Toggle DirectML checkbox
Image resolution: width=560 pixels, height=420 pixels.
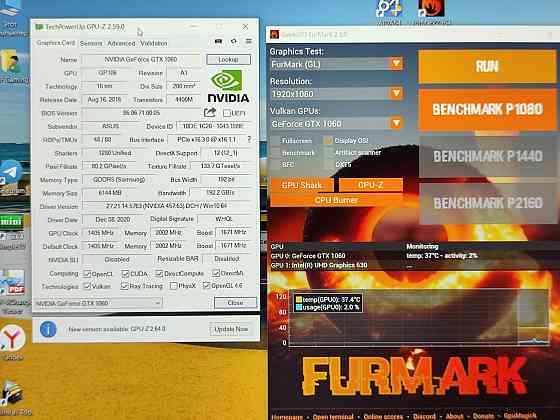[215, 273]
